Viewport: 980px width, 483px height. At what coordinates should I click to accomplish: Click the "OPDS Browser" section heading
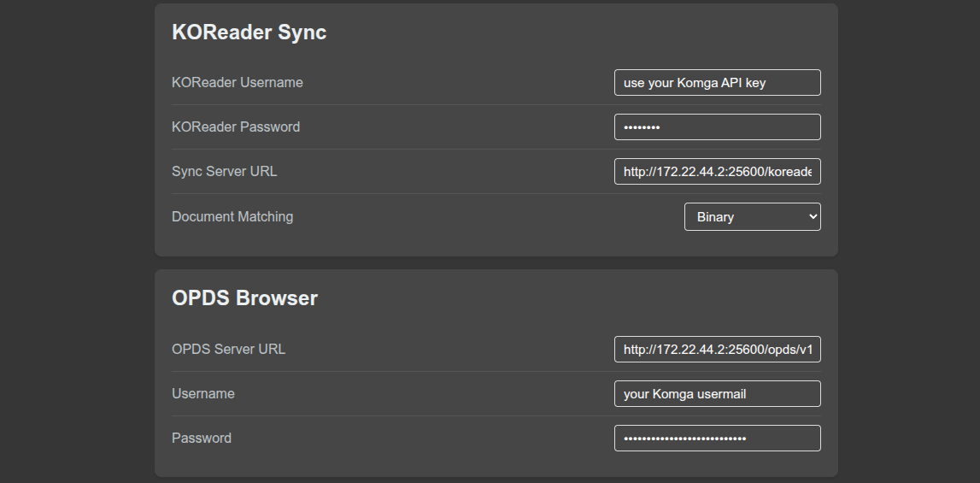244,298
